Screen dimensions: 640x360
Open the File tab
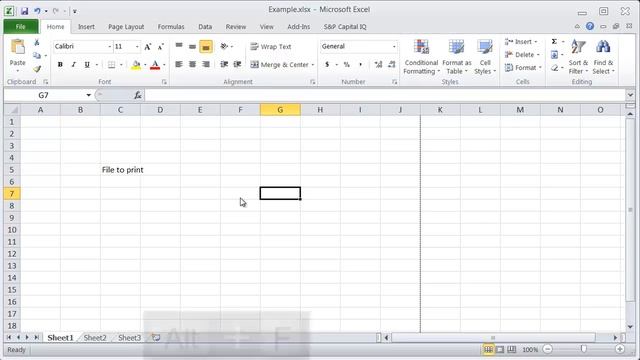pos(21,27)
